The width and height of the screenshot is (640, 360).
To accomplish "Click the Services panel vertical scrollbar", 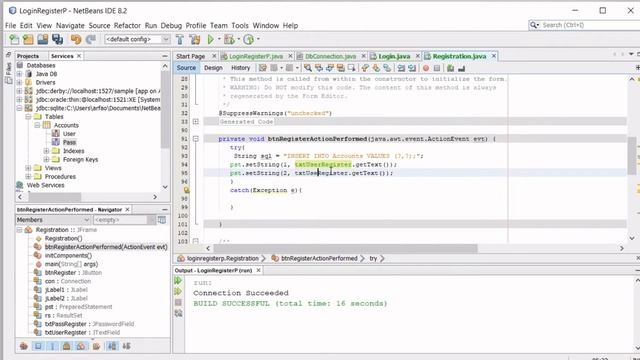I will (165, 110).
